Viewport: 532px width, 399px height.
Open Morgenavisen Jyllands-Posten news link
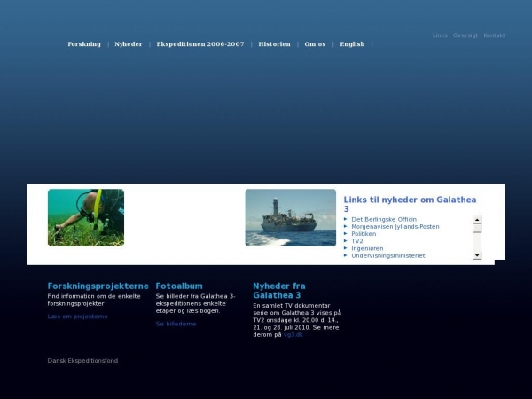(395, 227)
